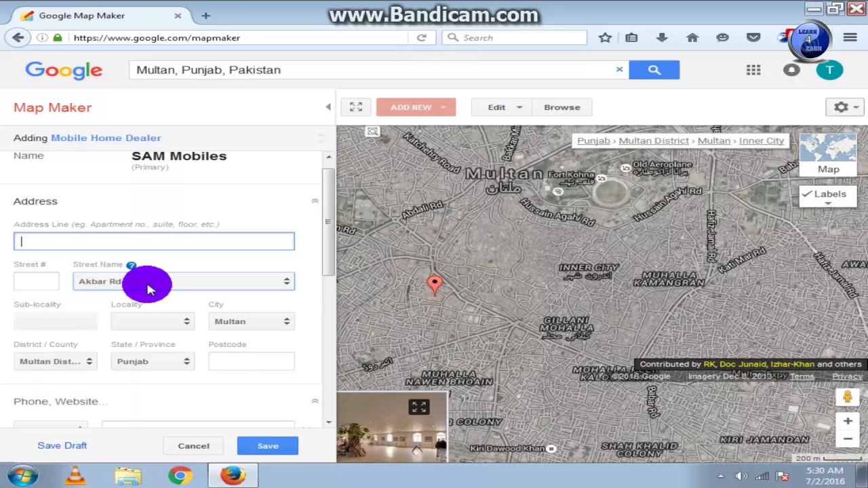
Task: Open the street view thumbnail image
Action: pyautogui.click(x=392, y=428)
